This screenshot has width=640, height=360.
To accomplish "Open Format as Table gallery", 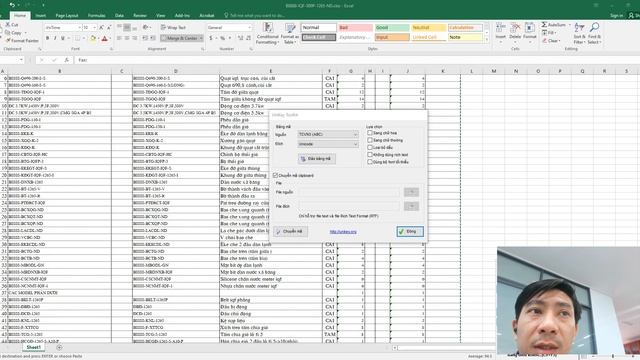I will click(x=290, y=33).
